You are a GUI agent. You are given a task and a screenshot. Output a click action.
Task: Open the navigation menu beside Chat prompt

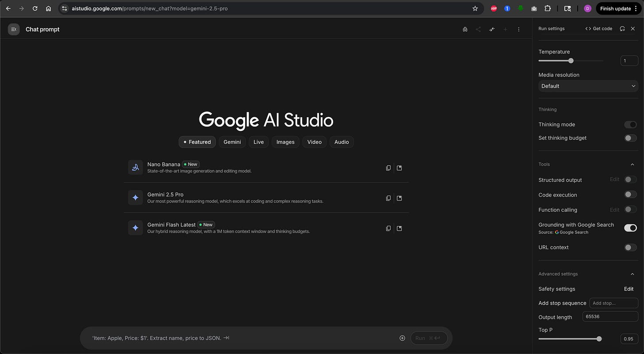[14, 29]
